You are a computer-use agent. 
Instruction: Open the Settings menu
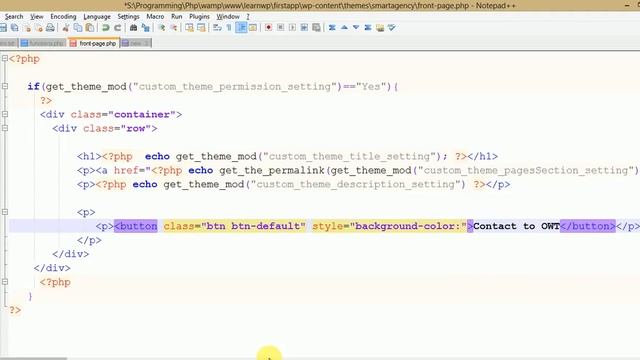click(129, 16)
